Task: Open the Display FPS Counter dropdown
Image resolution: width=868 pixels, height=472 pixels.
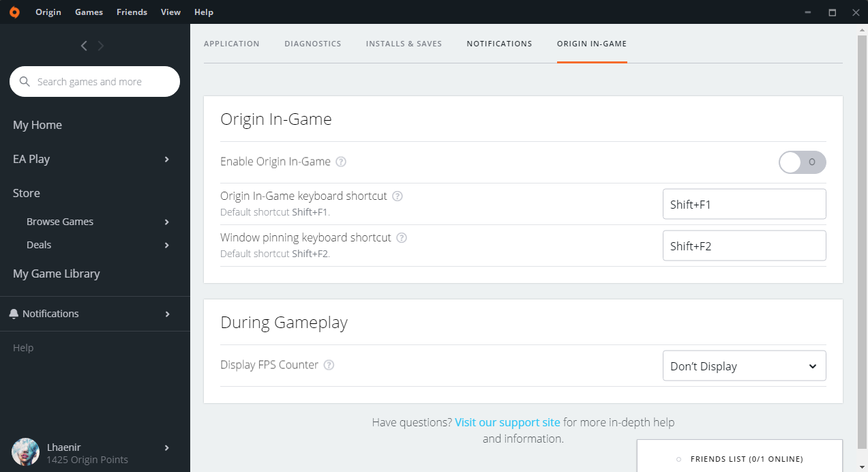Action: (744, 366)
